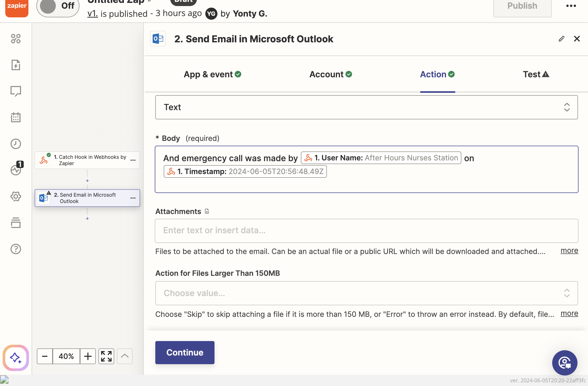Open the AI assistant sparkle icon
588x386 pixels.
[x=16, y=358]
